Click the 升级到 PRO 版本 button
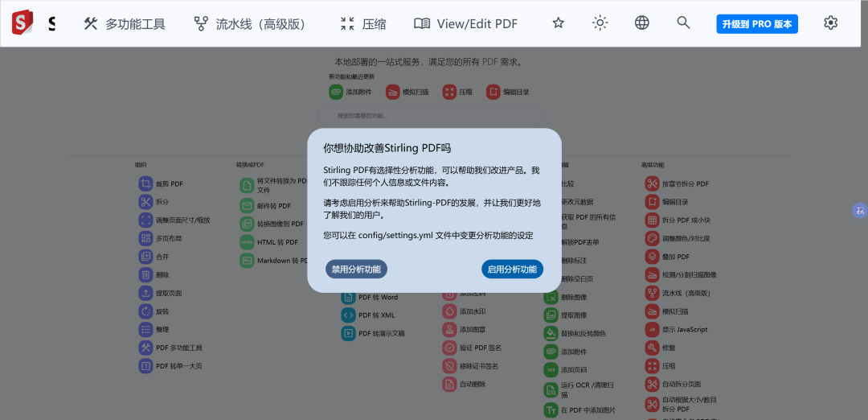 [757, 24]
